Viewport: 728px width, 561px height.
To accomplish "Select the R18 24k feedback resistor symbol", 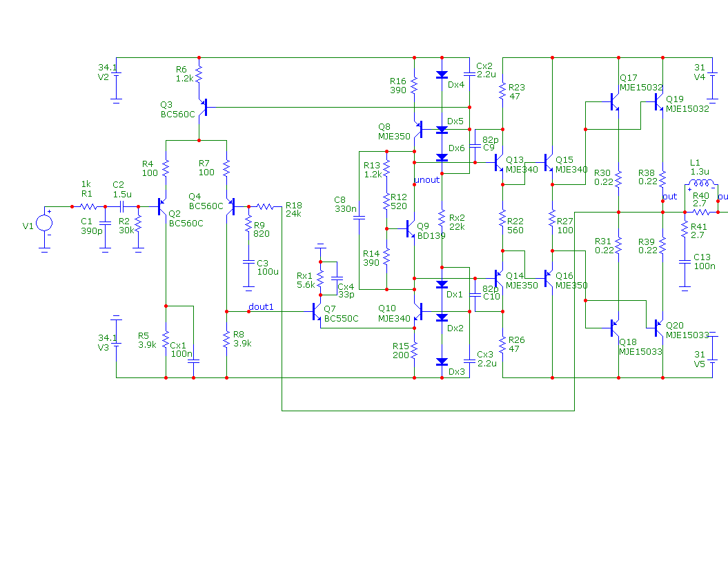I will click(x=265, y=206).
